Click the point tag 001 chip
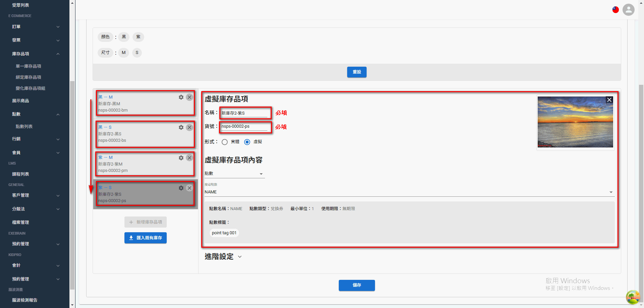The image size is (644, 308). click(x=224, y=233)
